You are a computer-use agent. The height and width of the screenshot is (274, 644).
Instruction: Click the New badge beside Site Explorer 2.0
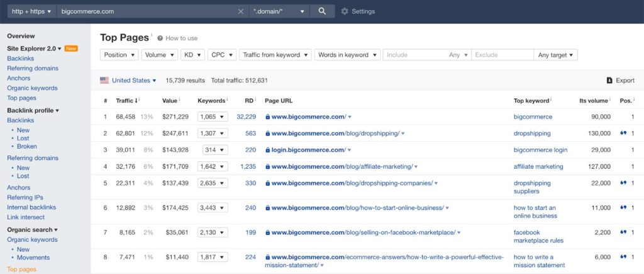click(71, 49)
